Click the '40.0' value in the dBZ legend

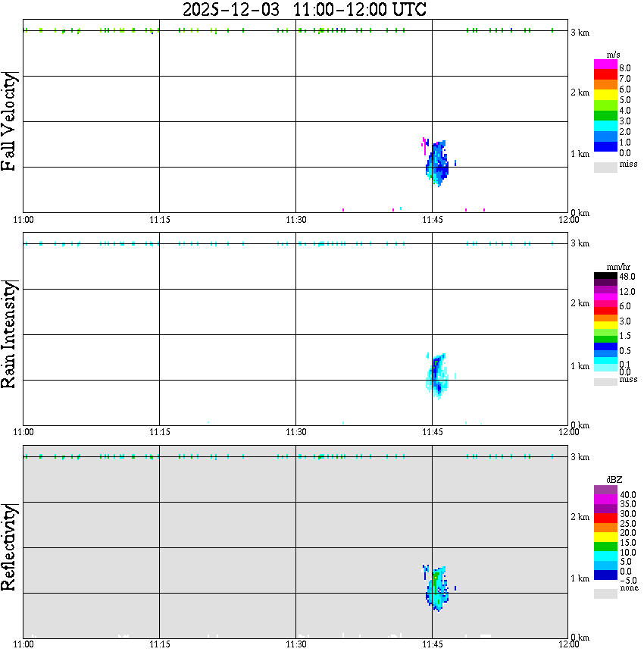click(x=628, y=495)
